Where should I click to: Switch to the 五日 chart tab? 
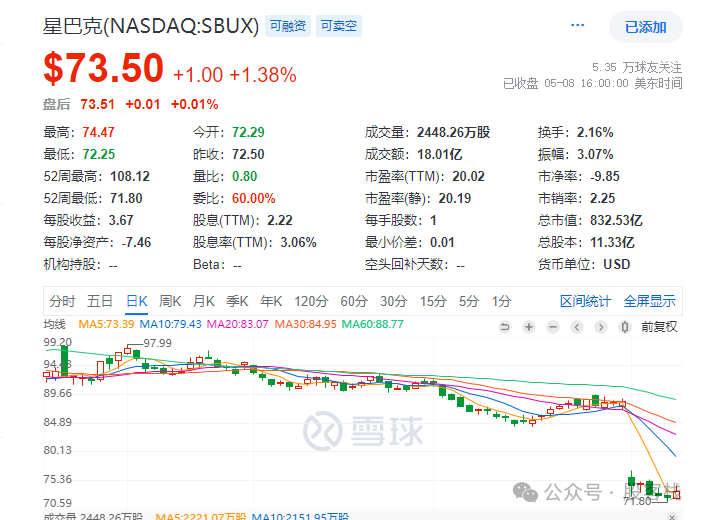click(x=100, y=301)
